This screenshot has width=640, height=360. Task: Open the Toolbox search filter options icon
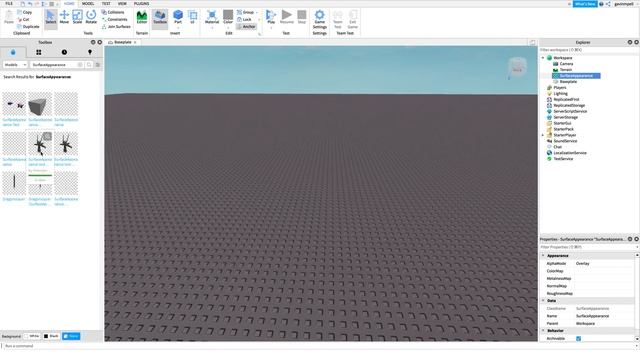[98, 65]
